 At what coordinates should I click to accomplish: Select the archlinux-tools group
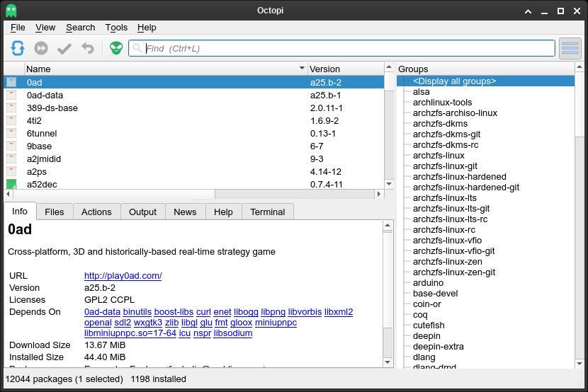442,102
